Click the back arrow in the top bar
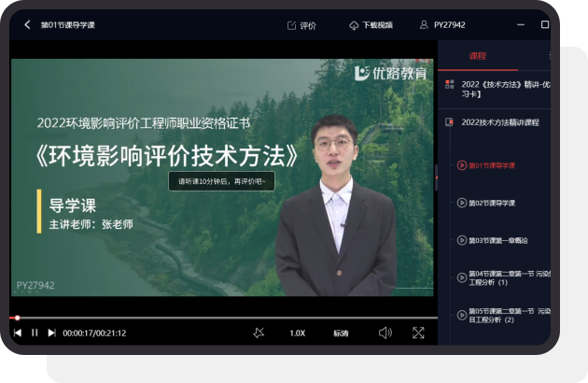Viewport: 588px width, 383px height. (26, 25)
